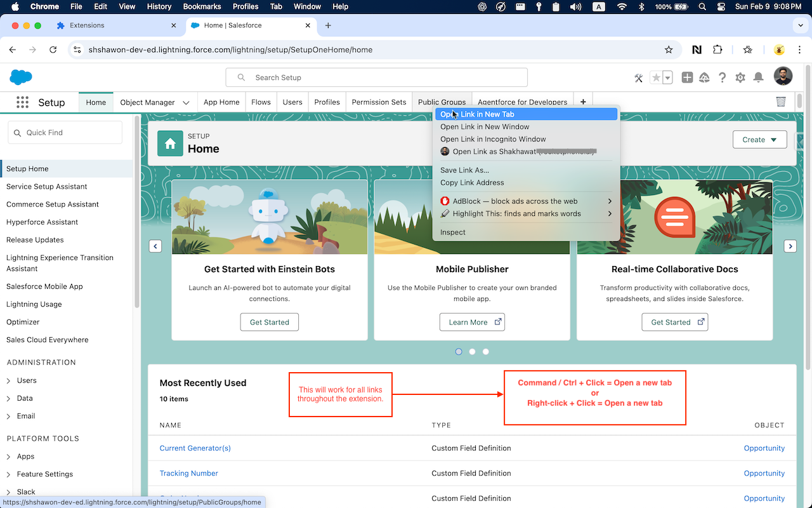Open the user profile avatar
Viewport: 812px width, 508px height.
pyautogui.click(x=783, y=77)
